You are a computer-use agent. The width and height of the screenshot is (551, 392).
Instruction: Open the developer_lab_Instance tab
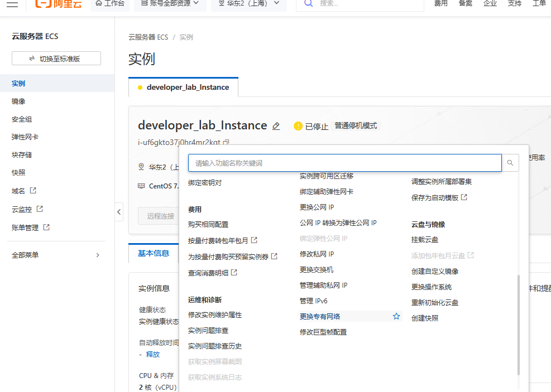[184, 87]
